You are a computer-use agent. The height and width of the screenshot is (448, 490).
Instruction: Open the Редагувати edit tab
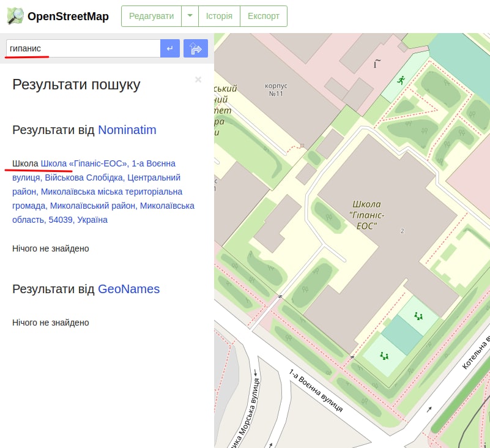click(x=151, y=16)
